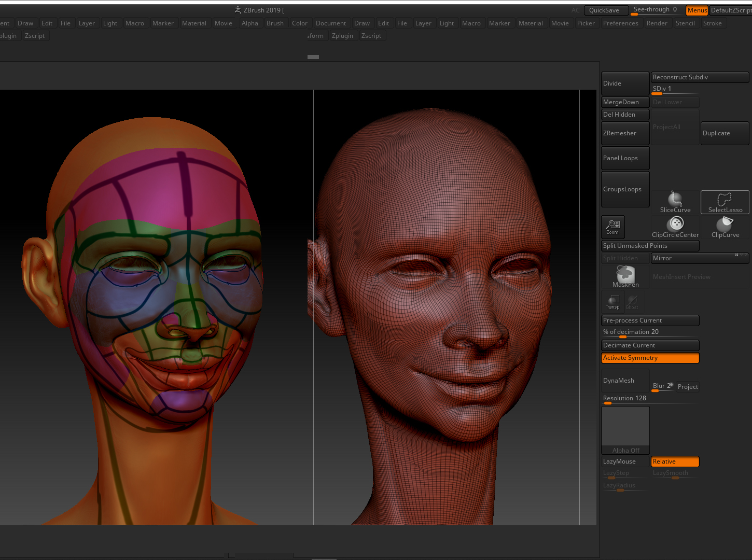Select the SelectLasso brush icon
Image resolution: width=752 pixels, height=560 pixels.
tap(725, 202)
